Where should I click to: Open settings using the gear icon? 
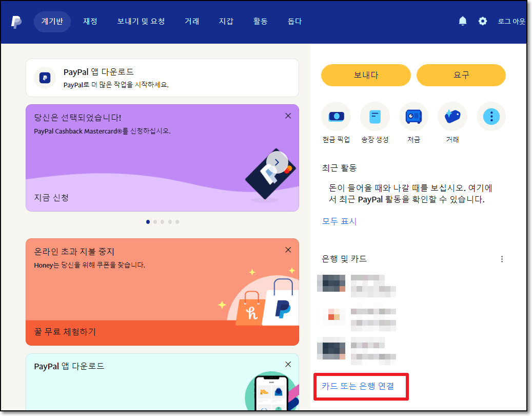tap(482, 21)
